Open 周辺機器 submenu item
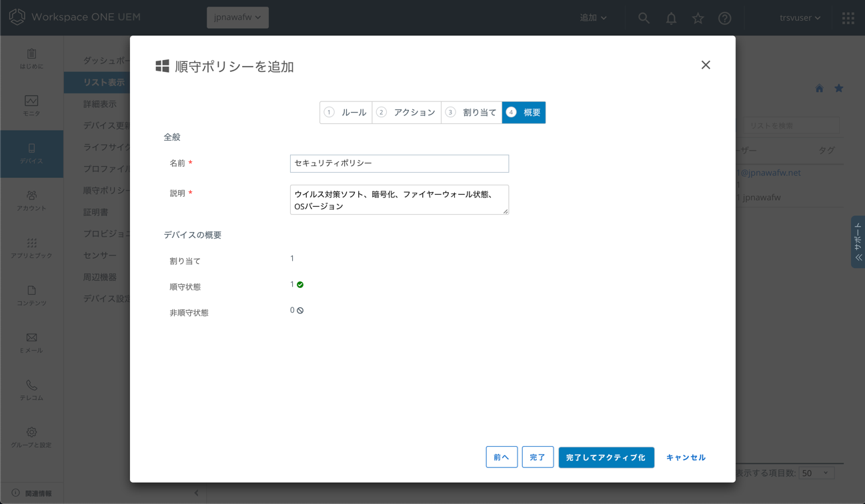Screen dimensions: 865x504 pos(100,277)
